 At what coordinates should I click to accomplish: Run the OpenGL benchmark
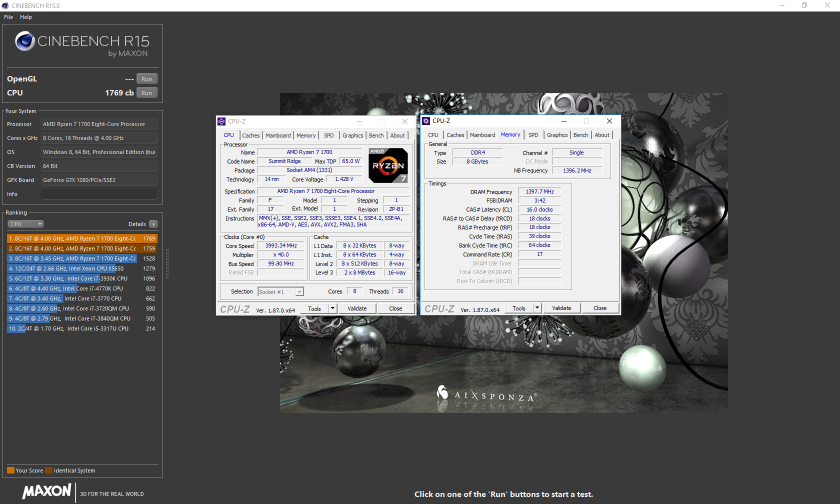pos(147,79)
